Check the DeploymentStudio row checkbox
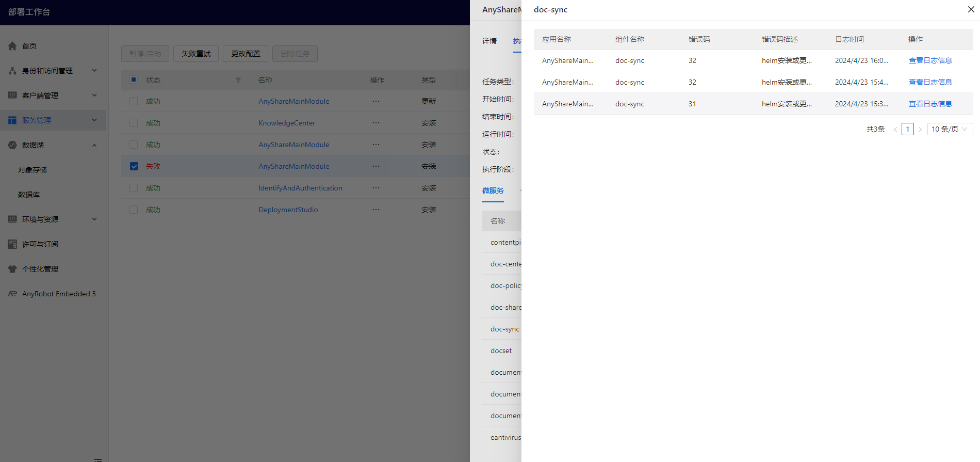Viewport: 980px width, 462px height. [x=134, y=210]
